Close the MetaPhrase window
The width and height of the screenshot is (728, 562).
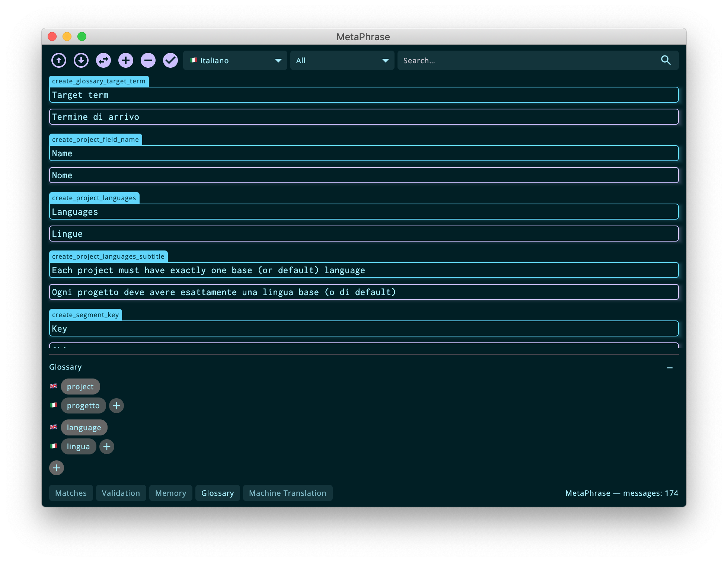click(52, 36)
